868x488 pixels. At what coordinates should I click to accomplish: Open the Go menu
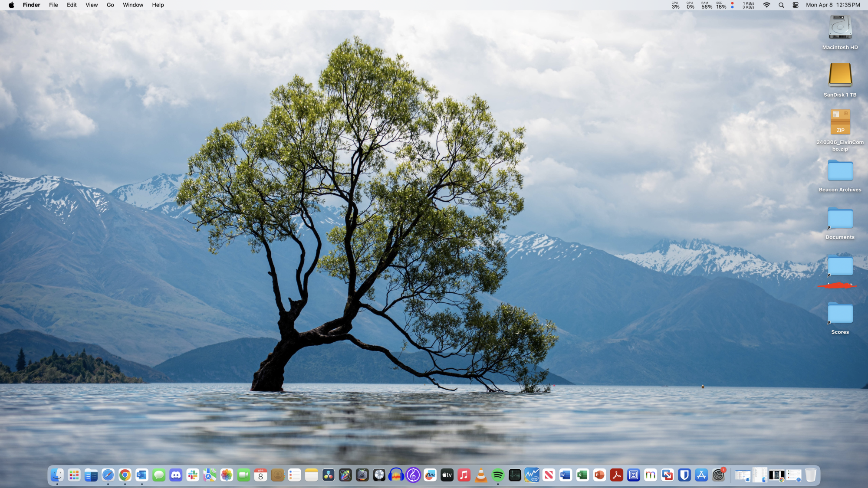(110, 5)
